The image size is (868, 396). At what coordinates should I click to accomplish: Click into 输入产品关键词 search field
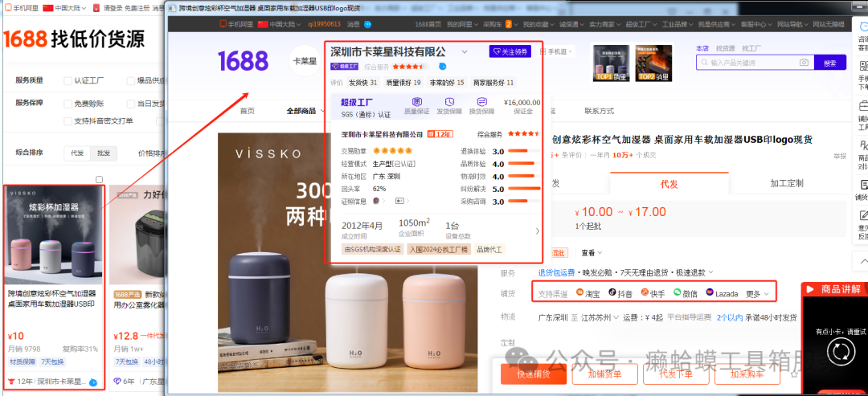753,63
